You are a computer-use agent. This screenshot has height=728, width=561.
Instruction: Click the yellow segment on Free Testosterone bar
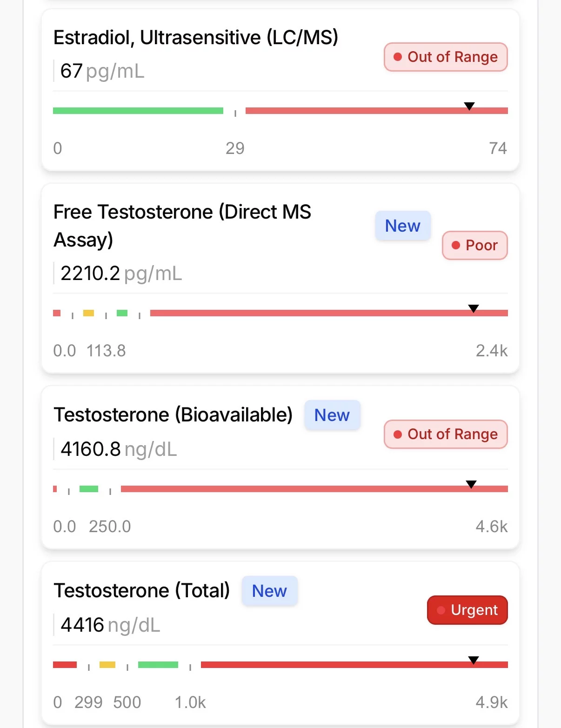88,313
